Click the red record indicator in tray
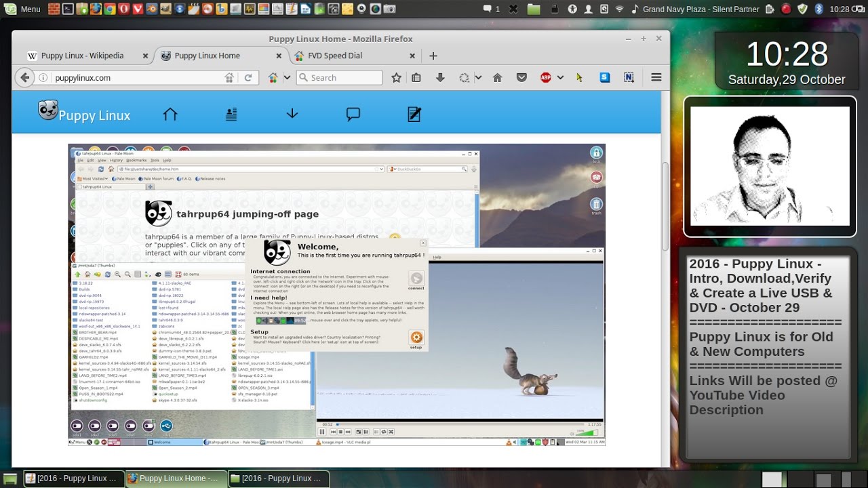 [787, 9]
